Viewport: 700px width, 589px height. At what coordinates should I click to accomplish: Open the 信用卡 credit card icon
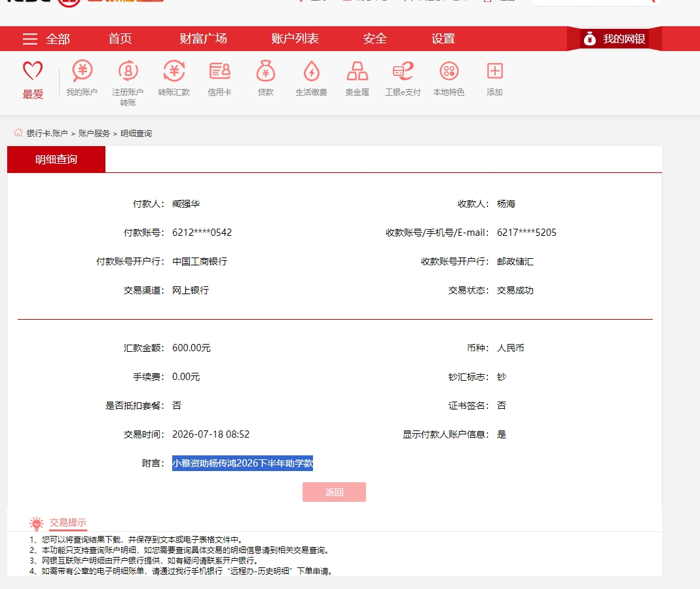pos(219,71)
